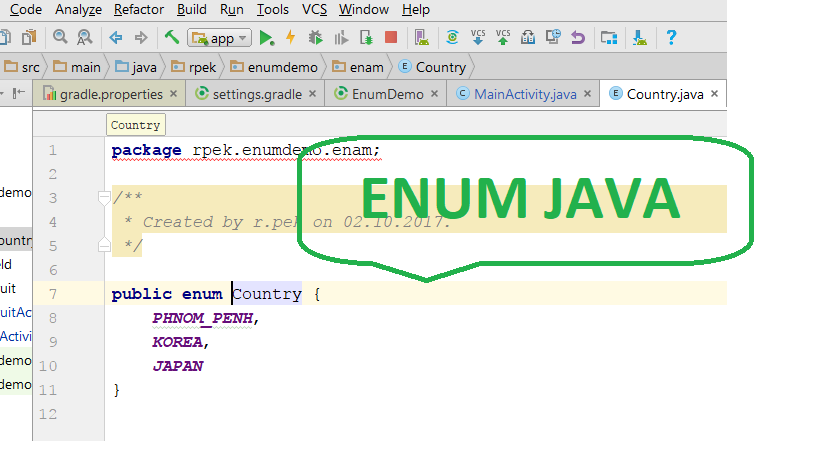This screenshot has width=819, height=460.
Task: Close the EnumDemo tab
Action: click(434, 93)
